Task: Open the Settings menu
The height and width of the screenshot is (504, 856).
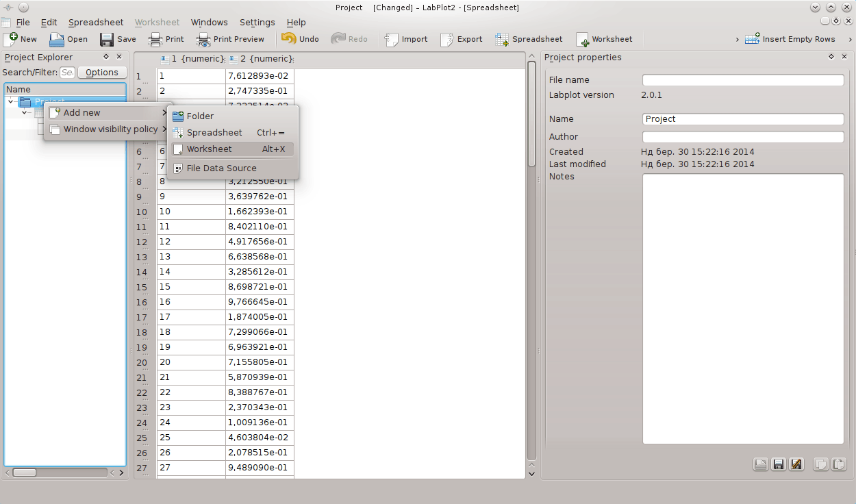Action: [257, 22]
